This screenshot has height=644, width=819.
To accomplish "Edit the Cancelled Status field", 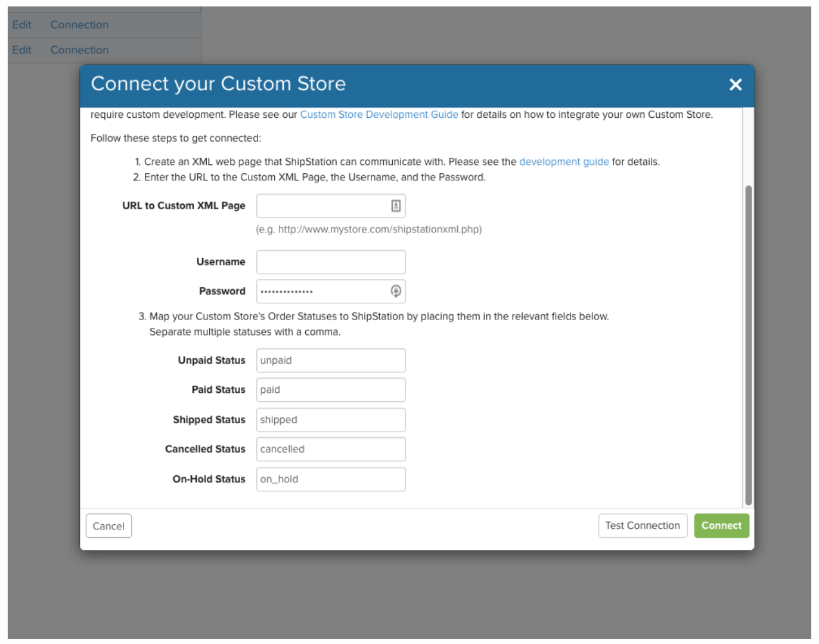I will pos(331,450).
